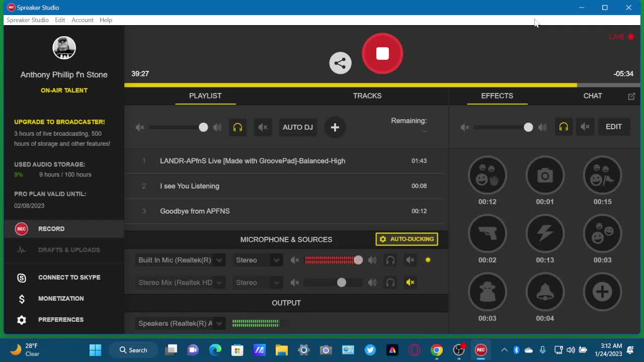Open Built In Mic device dropdown
This screenshot has width=644, height=362.
(x=180, y=260)
